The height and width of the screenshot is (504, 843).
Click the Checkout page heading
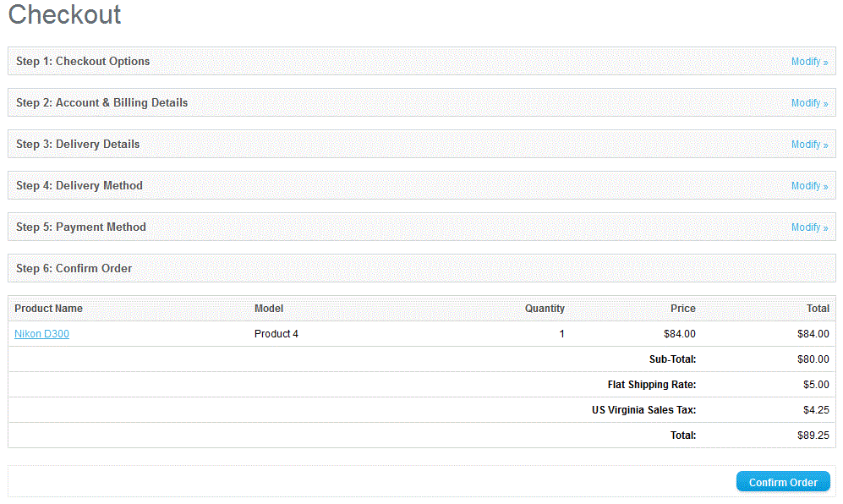[64, 15]
